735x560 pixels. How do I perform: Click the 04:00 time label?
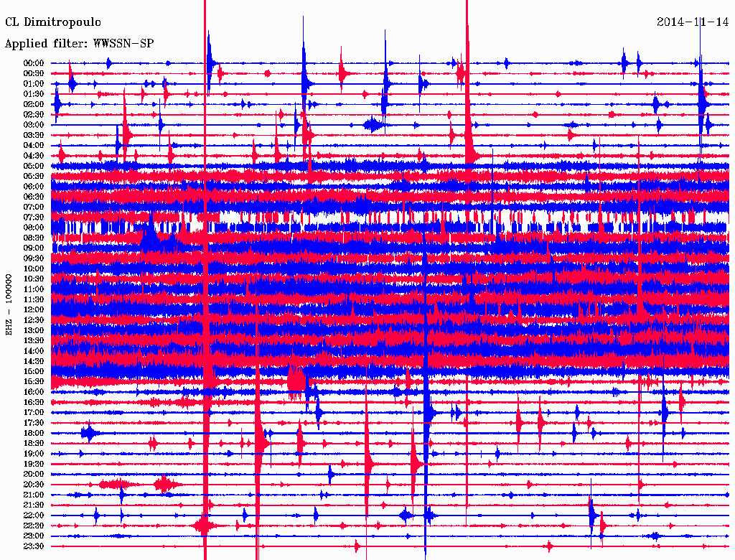coord(34,146)
